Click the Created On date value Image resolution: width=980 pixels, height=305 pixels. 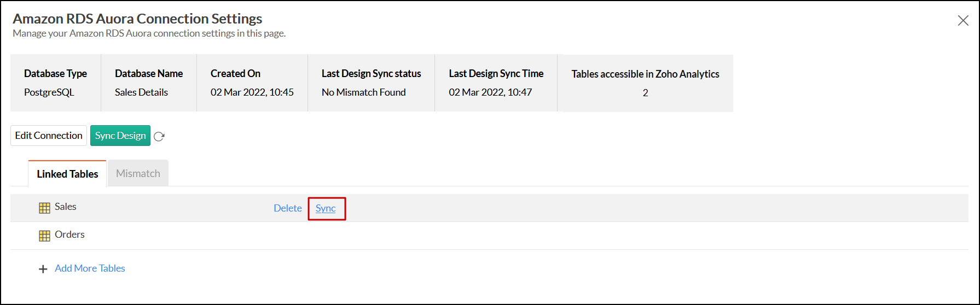point(252,92)
